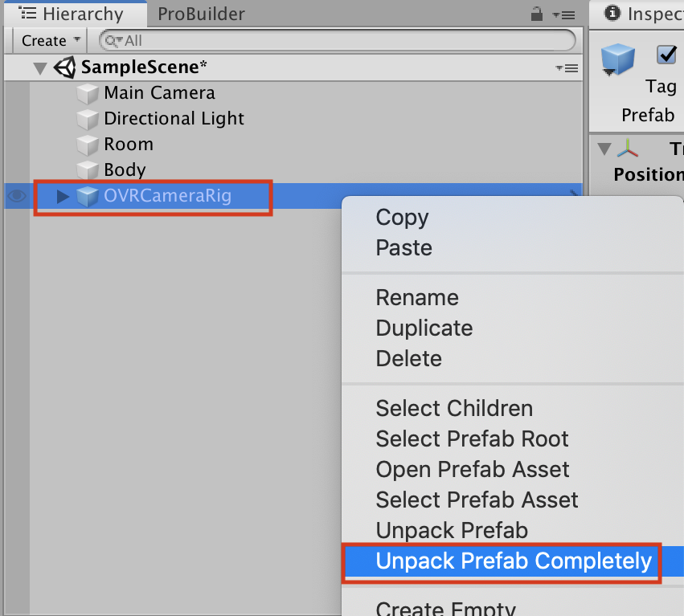Click the large prefab icon in Inspector
Viewport: 684px width, 616px height.
tap(618, 59)
